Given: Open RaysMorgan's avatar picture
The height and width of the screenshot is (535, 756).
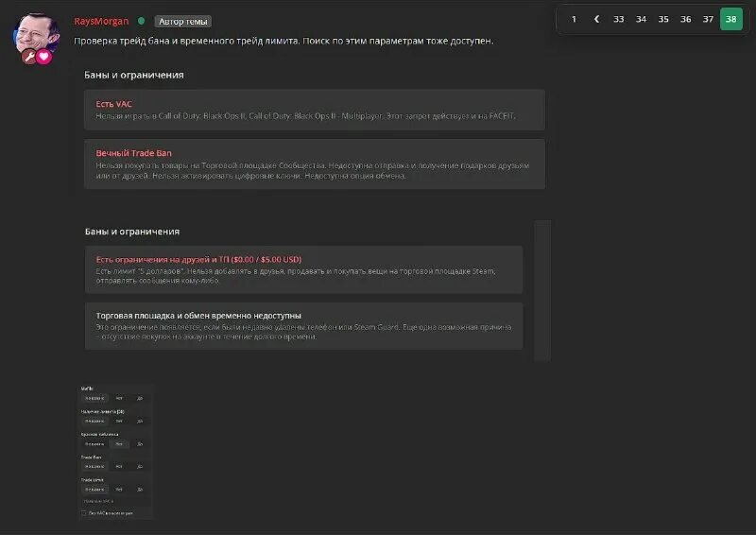Looking at the screenshot, I should coord(37,34).
